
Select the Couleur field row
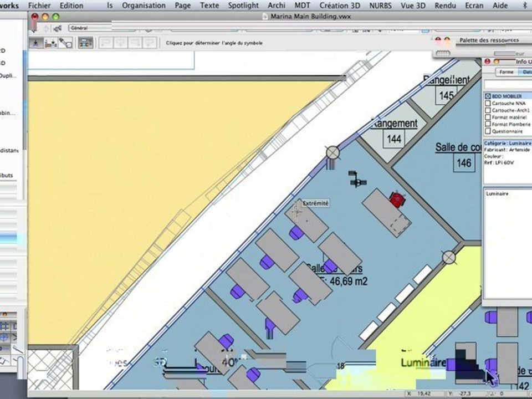(x=508, y=156)
